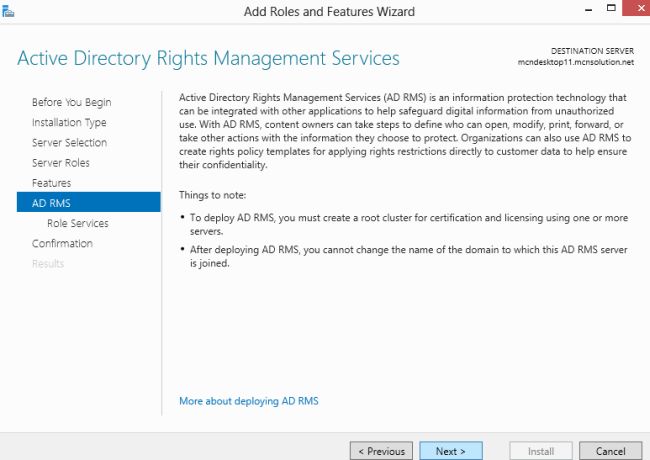Open the Installation Type step

click(69, 123)
